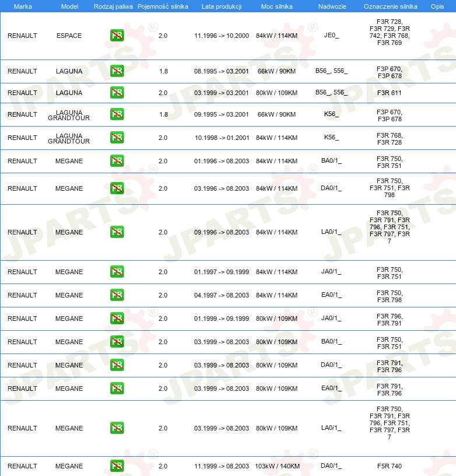Viewport: 456px width, 476px height.
Task: Click date range 08.1995 -> 03.2001
Action: pyautogui.click(x=222, y=71)
